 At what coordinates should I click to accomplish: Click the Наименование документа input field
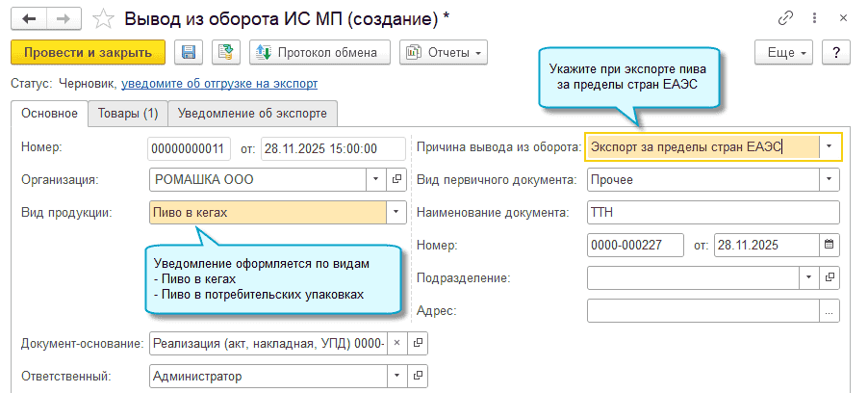(x=712, y=212)
